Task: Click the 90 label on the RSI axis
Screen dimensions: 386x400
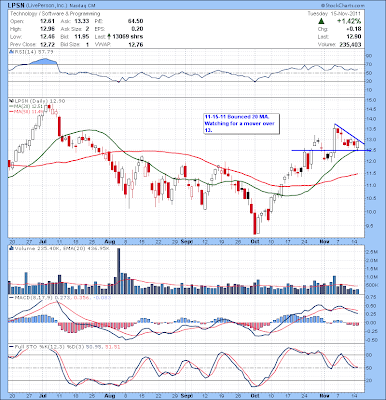Action: [x=369, y=56]
